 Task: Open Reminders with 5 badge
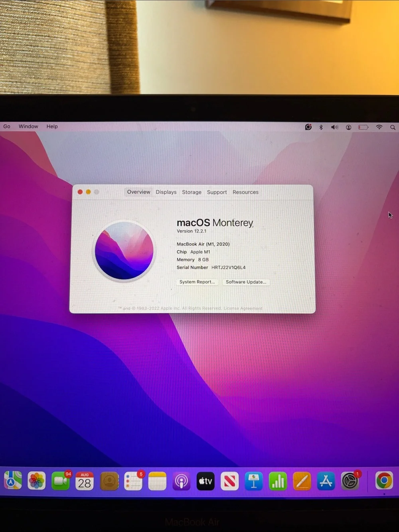pos(133,481)
